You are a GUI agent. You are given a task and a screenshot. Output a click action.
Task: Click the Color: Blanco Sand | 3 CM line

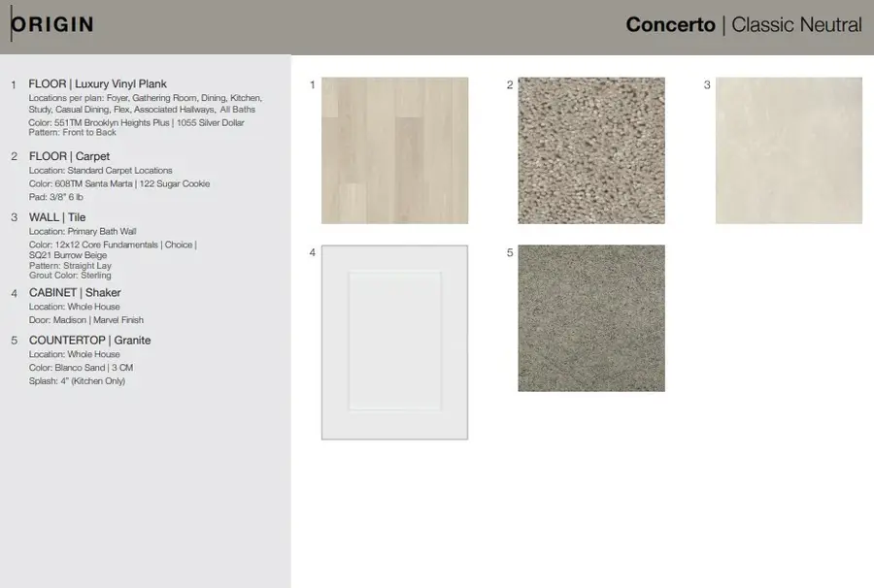81,368
